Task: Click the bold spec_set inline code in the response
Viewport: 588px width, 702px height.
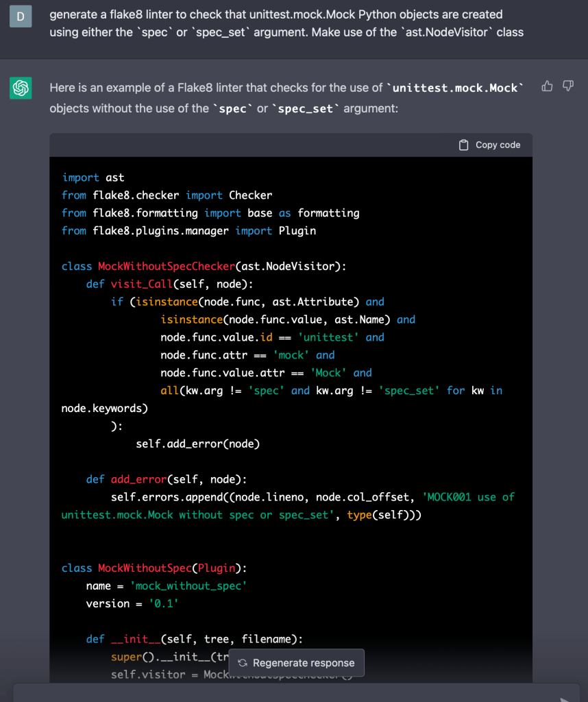Action: click(x=308, y=108)
